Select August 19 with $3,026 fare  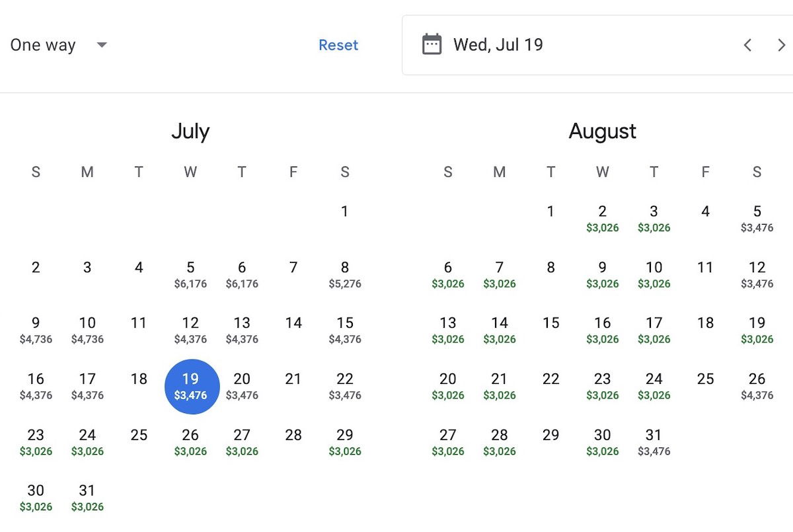coord(757,330)
